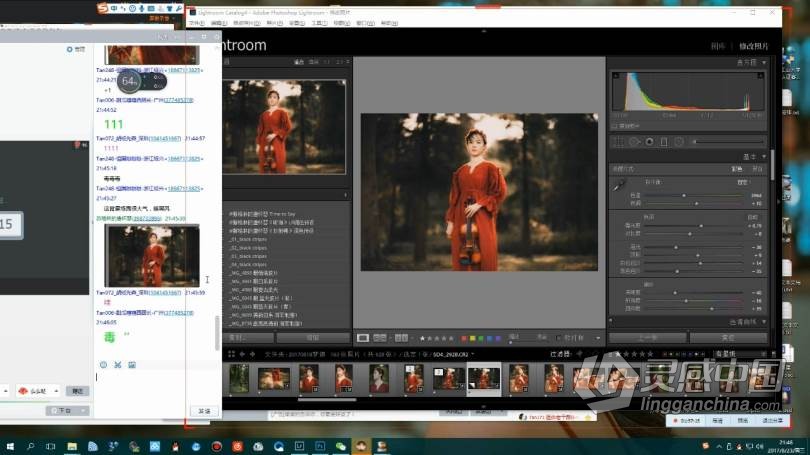810x455 pixels.
Task: Click chat message input field
Action: [155, 386]
